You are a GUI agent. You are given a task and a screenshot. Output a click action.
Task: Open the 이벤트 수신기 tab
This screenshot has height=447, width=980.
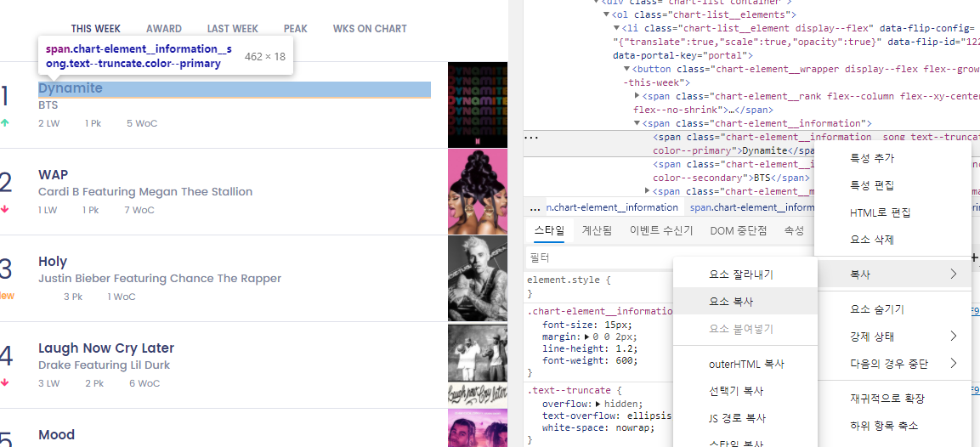point(661,230)
